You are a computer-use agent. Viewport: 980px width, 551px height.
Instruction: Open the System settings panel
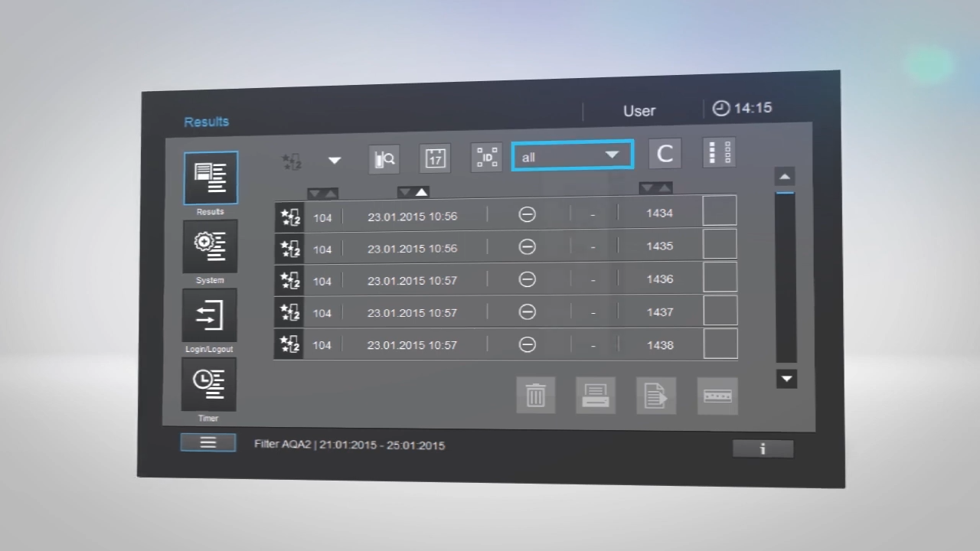(210, 246)
